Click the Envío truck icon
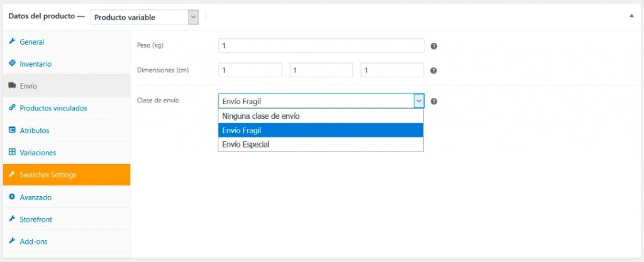The width and height of the screenshot is (644, 262). pyautogui.click(x=12, y=85)
